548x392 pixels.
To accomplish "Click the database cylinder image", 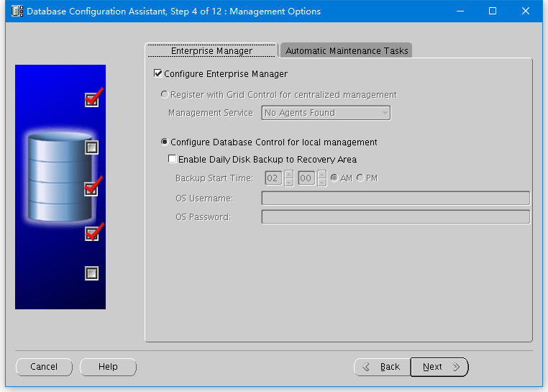I will 60,178.
